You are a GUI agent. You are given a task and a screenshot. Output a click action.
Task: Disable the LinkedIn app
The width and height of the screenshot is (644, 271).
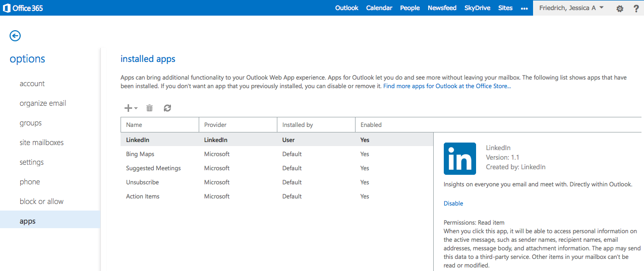click(x=453, y=204)
